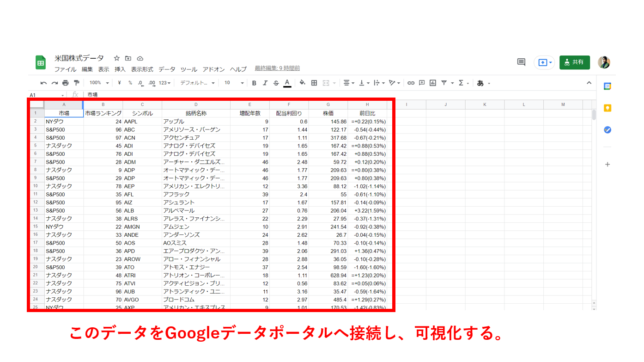
Task: Open Google Keep in the side panel
Action: [x=608, y=108]
